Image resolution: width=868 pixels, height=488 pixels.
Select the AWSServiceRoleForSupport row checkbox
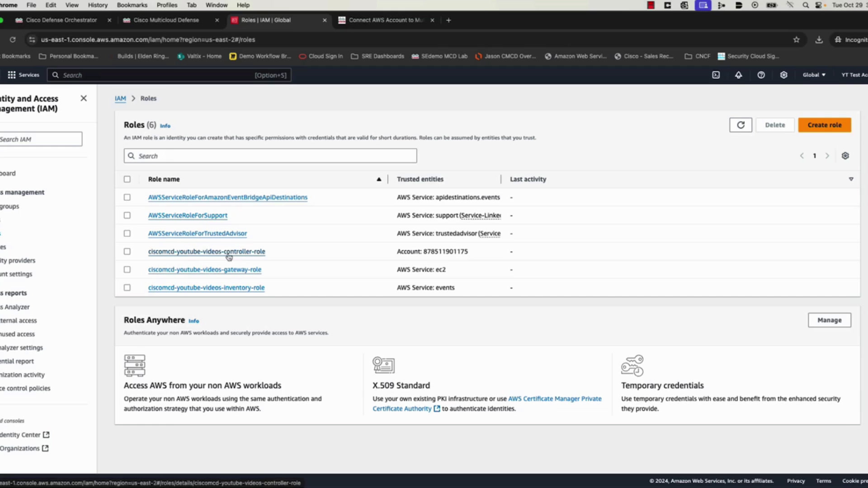(x=127, y=216)
